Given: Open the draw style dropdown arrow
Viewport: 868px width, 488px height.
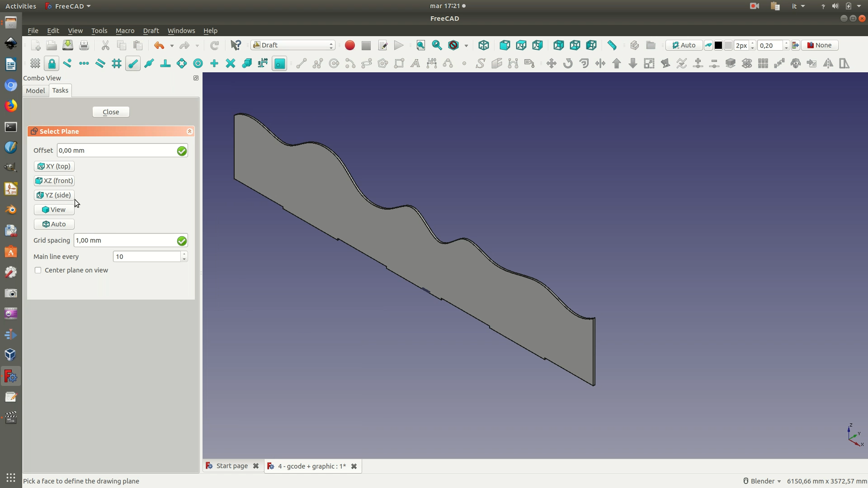Looking at the screenshot, I should click(466, 46).
